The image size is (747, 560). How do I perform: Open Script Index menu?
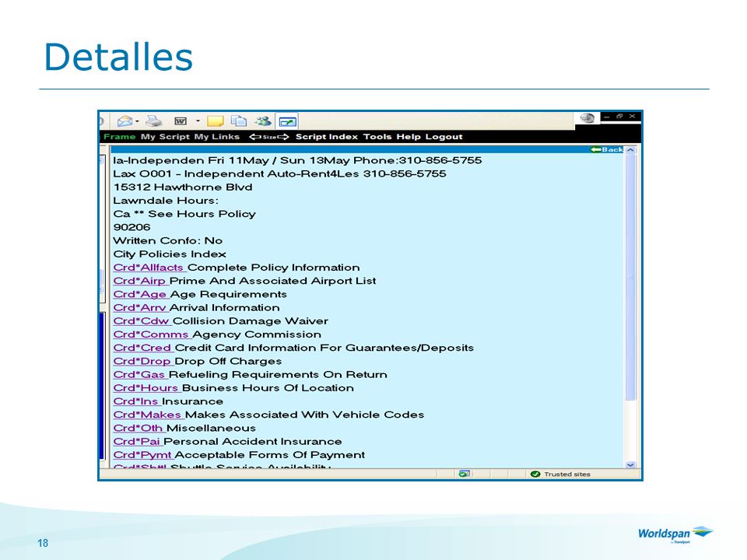pyautogui.click(x=326, y=137)
